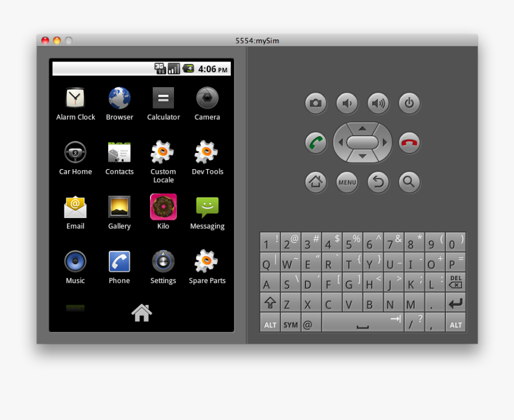Click the volume up hardware button
This screenshot has height=420, width=514.
click(x=378, y=103)
